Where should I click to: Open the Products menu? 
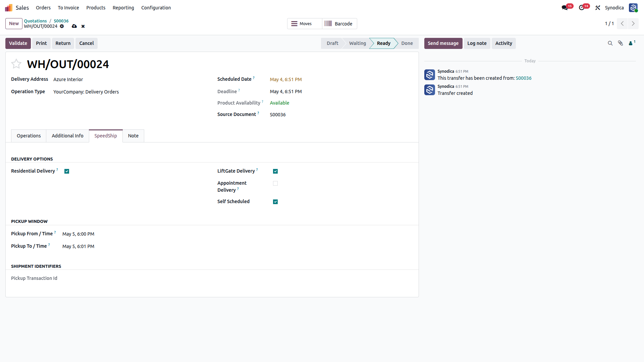pyautogui.click(x=96, y=8)
